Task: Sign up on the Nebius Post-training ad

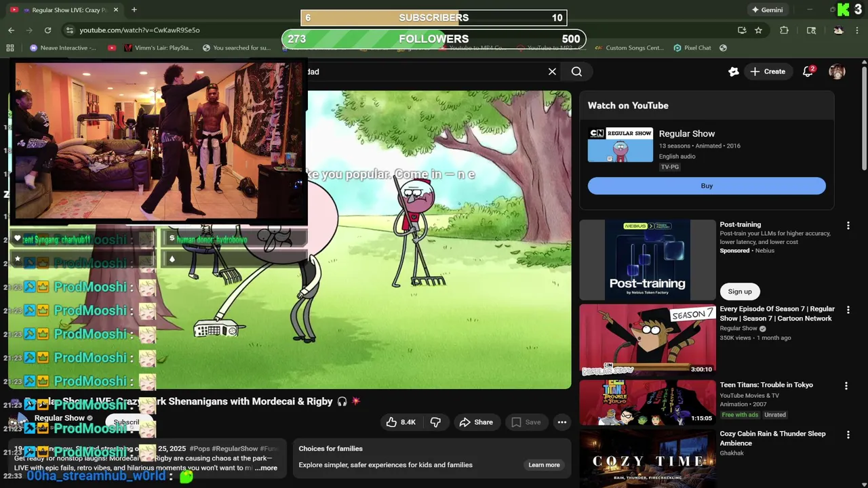Action: (740, 291)
